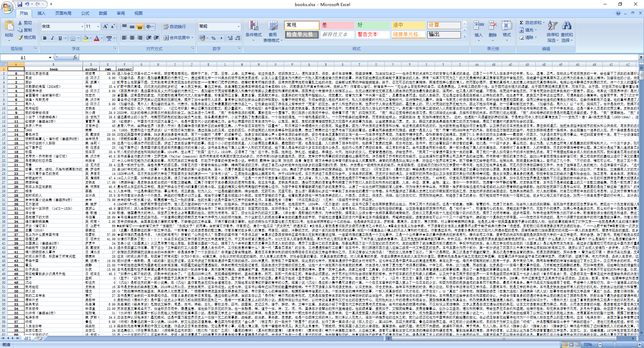
Task: Open text orientation options
Action: click(150, 26)
